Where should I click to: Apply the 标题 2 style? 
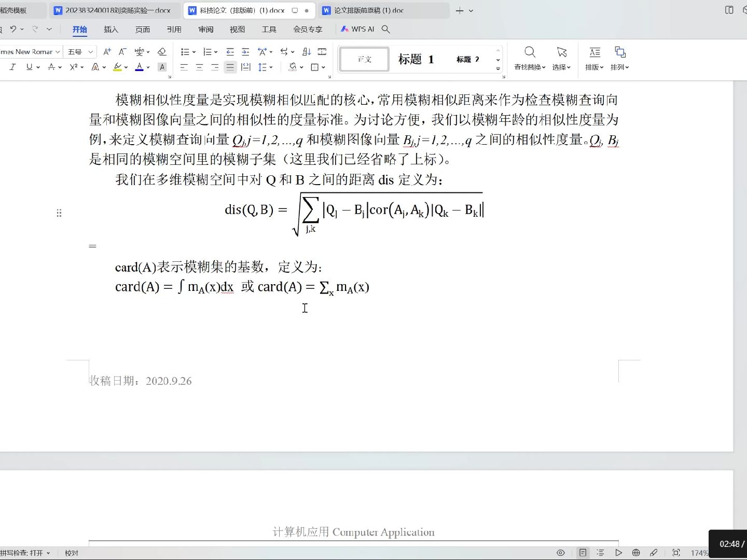(x=467, y=59)
